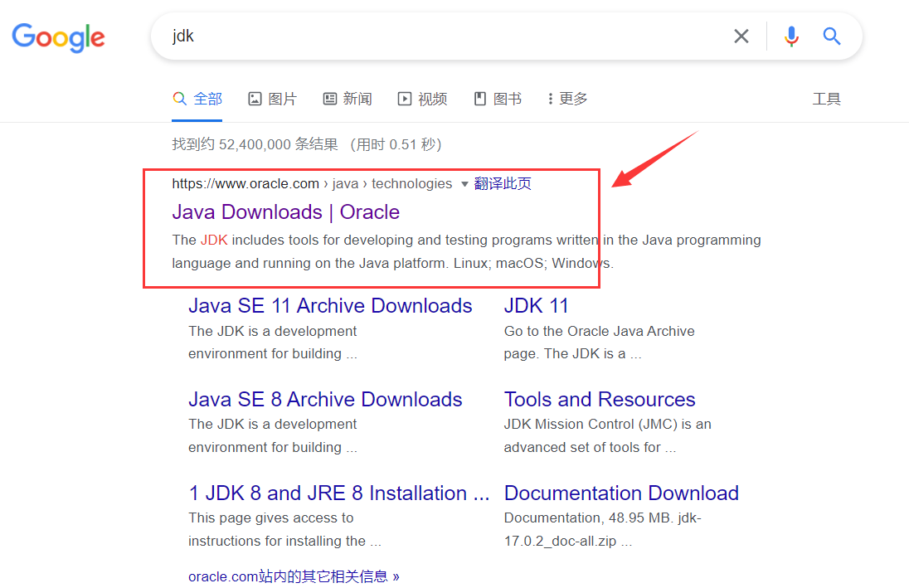Select the 全部 tab

pyautogui.click(x=197, y=99)
